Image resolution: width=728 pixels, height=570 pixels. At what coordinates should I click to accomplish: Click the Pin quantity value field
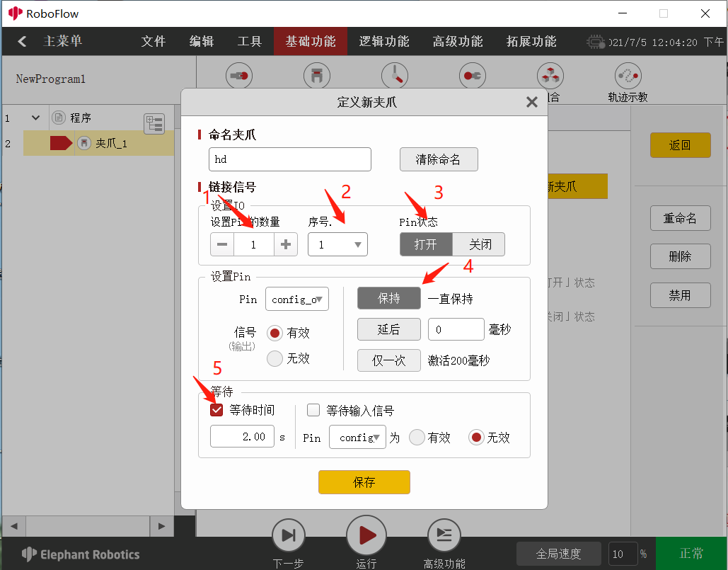click(x=253, y=244)
